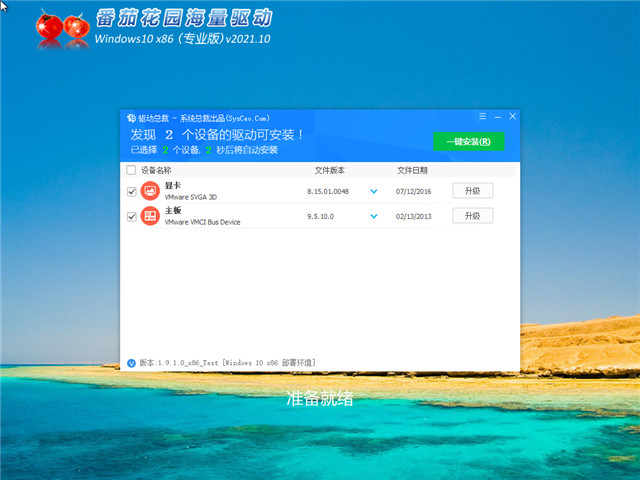Image resolution: width=640 pixels, height=480 pixels.
Task: Select the VMware VMCI Bus Device row text
Action: (x=202, y=222)
